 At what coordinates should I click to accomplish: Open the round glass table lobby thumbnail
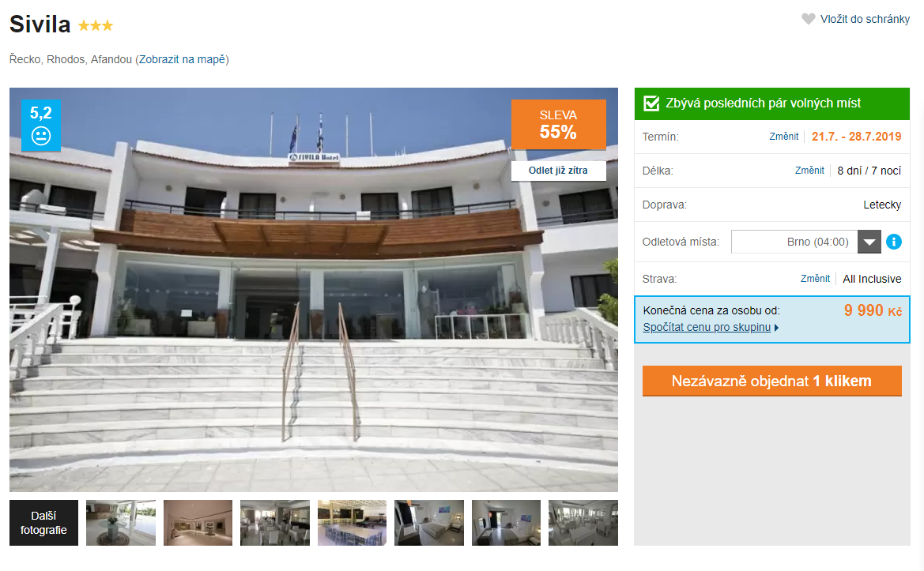pyautogui.click(x=121, y=523)
